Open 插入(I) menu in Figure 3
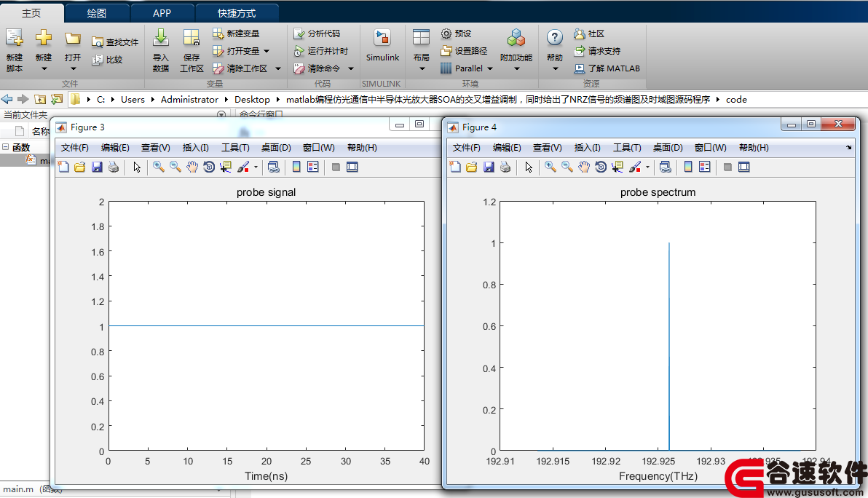Viewport: 868px width, 498px height. point(195,148)
